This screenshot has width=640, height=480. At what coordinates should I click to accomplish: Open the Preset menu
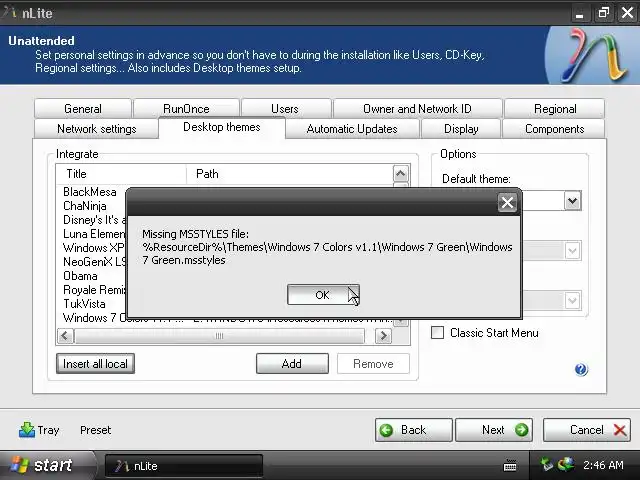(x=96, y=430)
